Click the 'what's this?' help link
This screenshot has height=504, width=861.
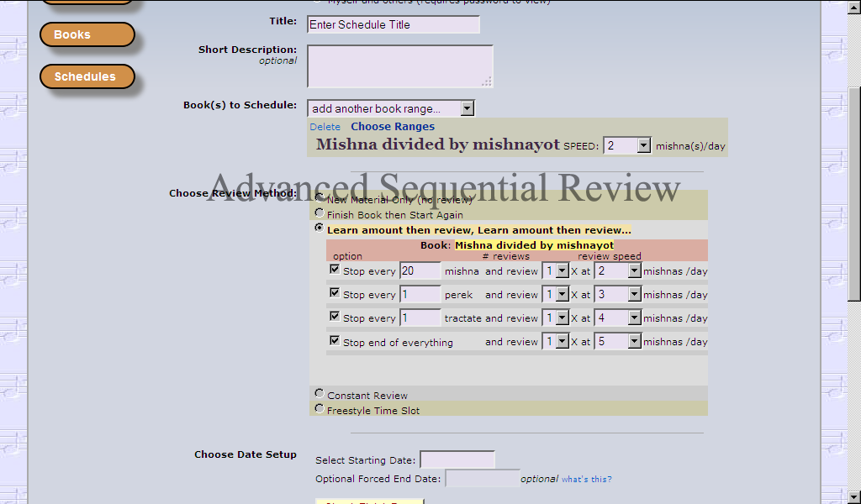(587, 480)
